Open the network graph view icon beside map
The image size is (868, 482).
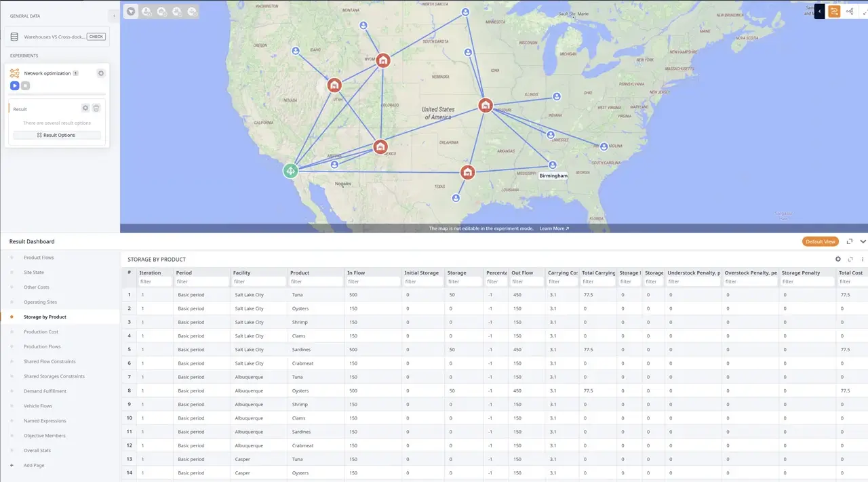(850, 12)
